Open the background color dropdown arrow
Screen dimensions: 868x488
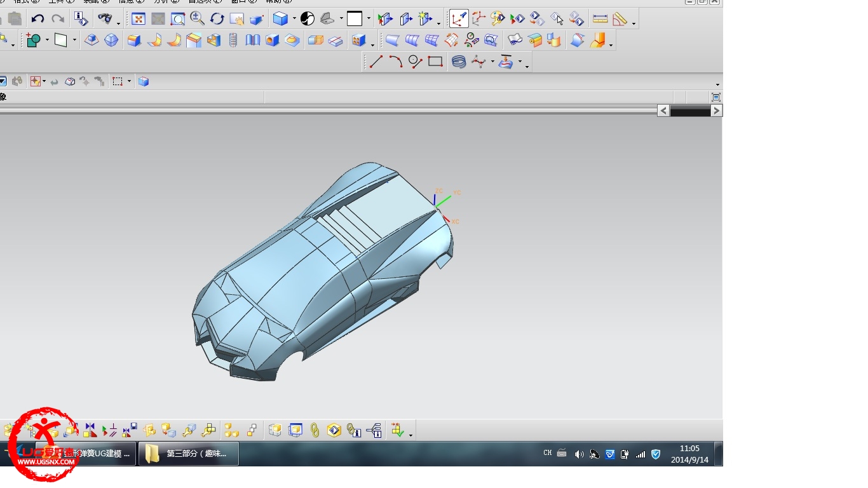pyautogui.click(x=369, y=19)
